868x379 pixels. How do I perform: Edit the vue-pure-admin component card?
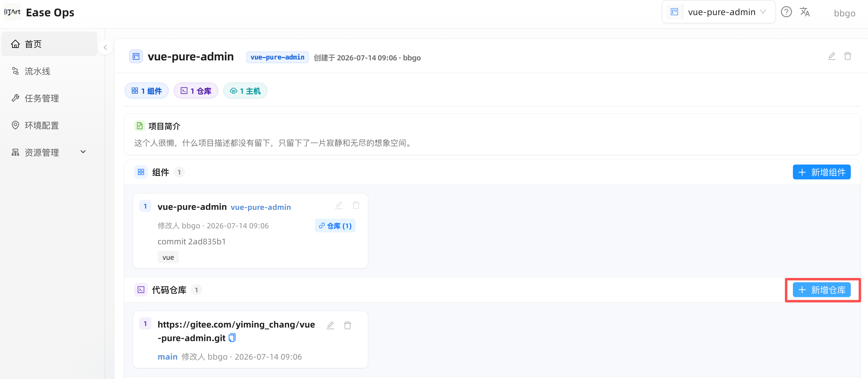point(339,205)
